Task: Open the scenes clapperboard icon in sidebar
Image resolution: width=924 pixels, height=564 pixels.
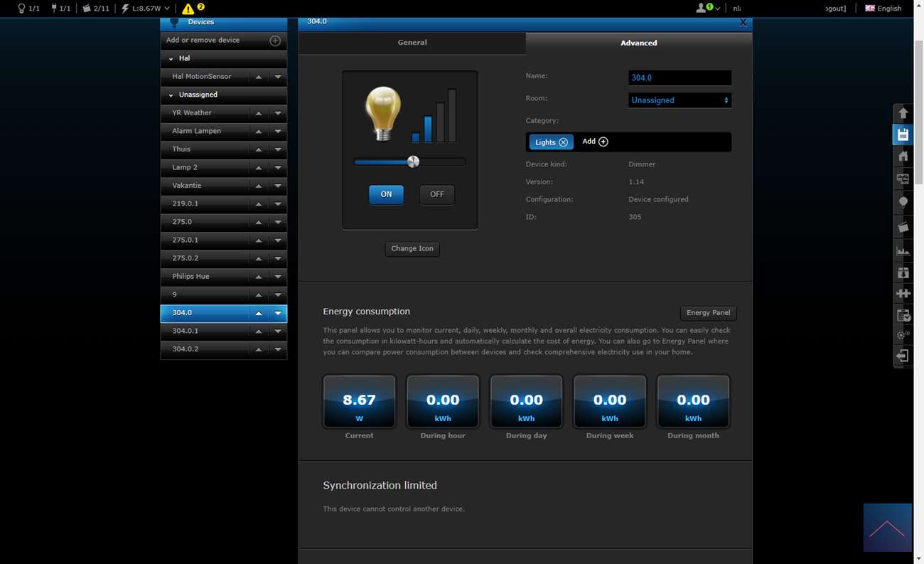Action: 903,228
